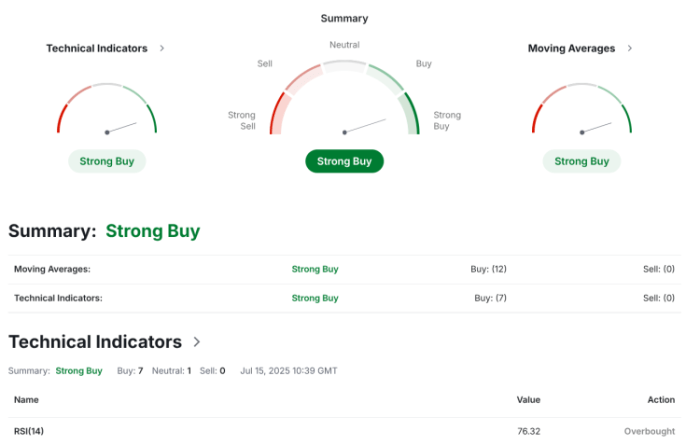The width and height of the screenshot is (700, 445).
Task: Open the top Technical Indicators heading link
Action: point(96,48)
